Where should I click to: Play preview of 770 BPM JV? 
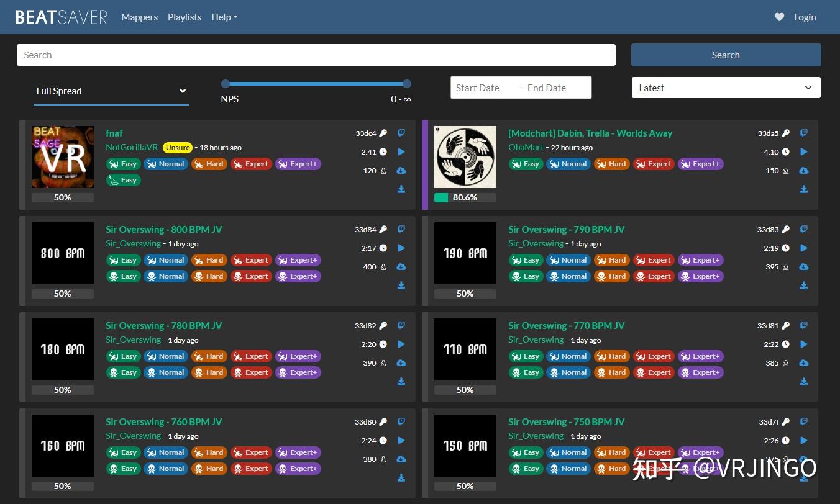point(804,344)
